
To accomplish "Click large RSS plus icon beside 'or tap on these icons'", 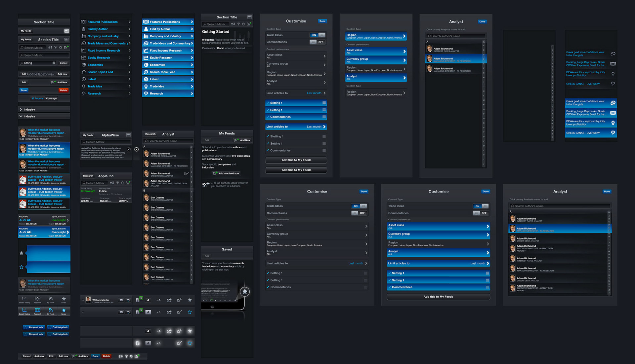I will pos(206,184).
